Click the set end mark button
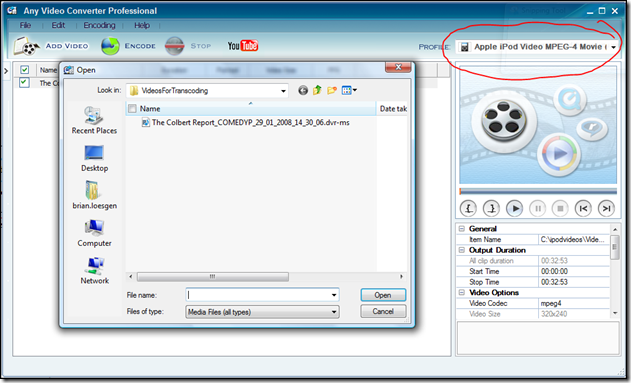This screenshot has width=631, height=383. 491,208
